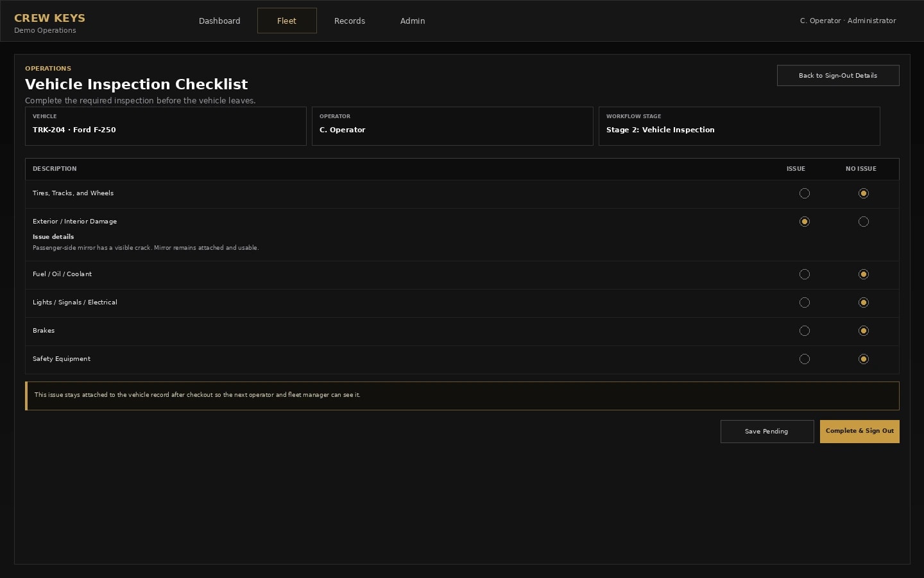Click the Lights / Signals / Electrical label
This screenshot has width=924, height=578.
(x=74, y=302)
